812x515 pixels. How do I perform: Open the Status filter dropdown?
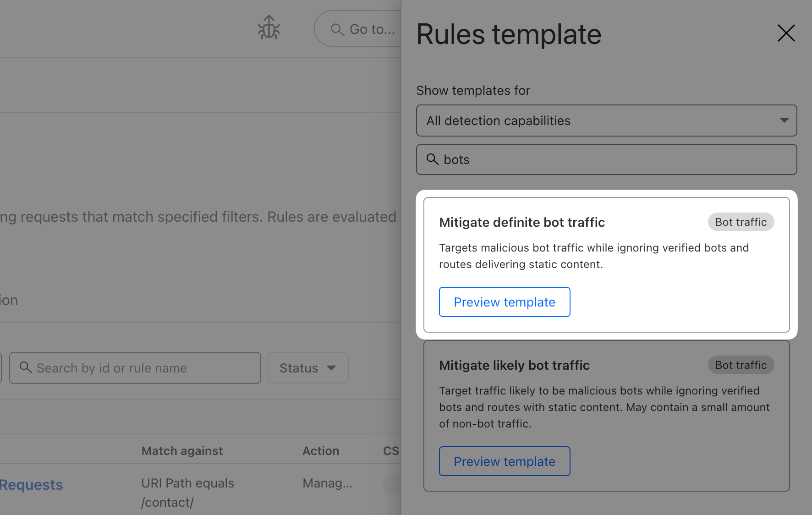[307, 367]
